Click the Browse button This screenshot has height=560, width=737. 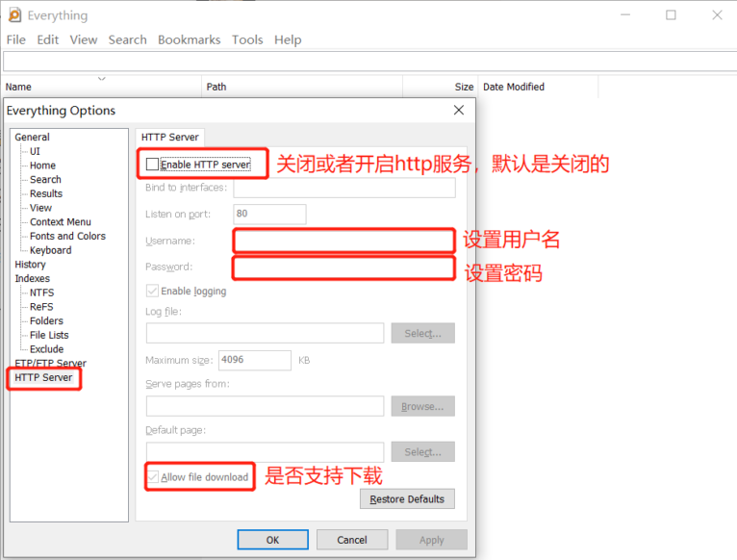(422, 406)
